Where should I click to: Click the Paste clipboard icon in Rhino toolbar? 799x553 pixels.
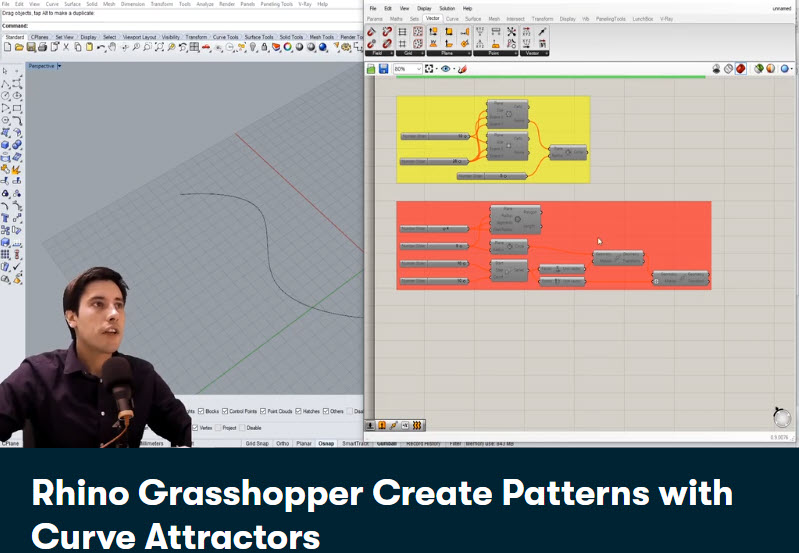(89, 47)
